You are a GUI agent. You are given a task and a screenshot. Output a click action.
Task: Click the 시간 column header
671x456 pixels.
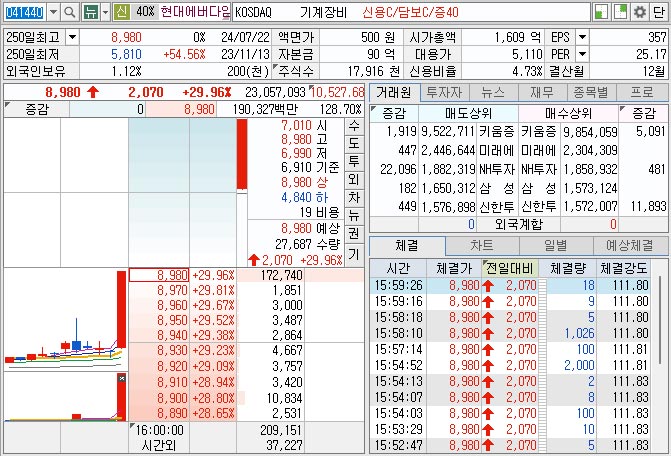(398, 268)
